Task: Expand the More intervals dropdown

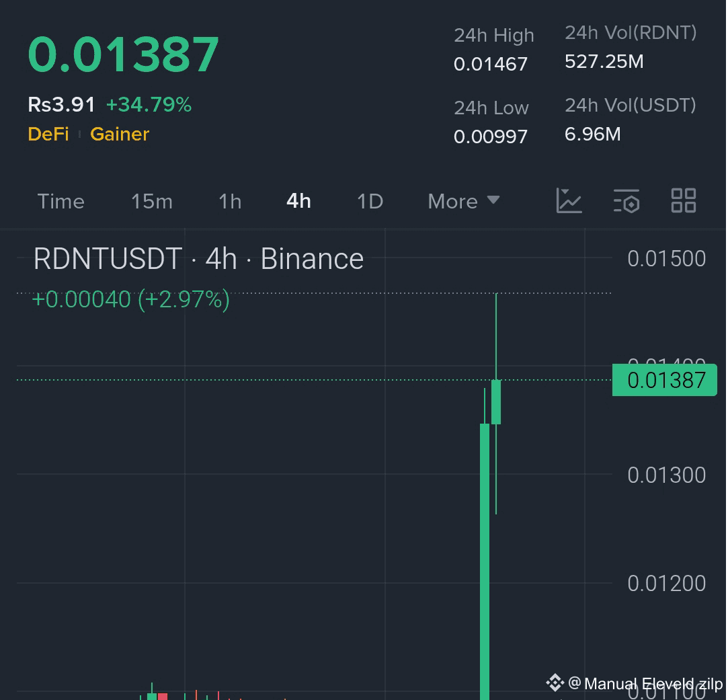Action: (x=463, y=202)
